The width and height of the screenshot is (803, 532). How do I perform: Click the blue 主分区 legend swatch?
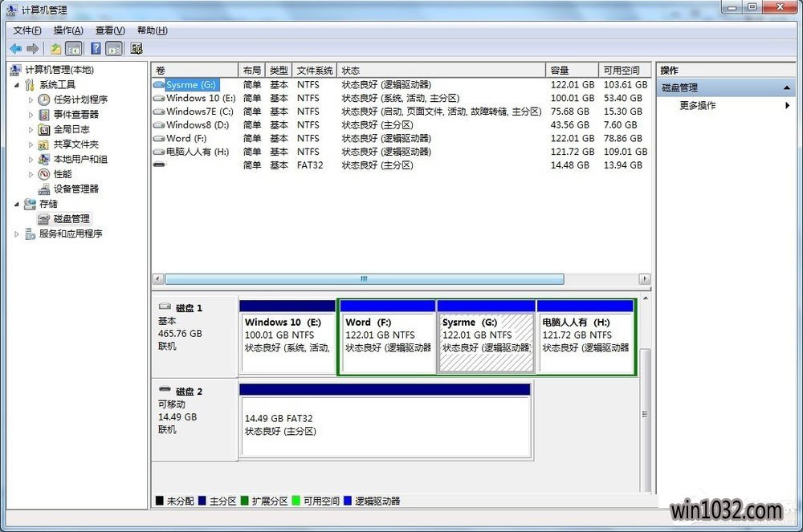point(202,502)
